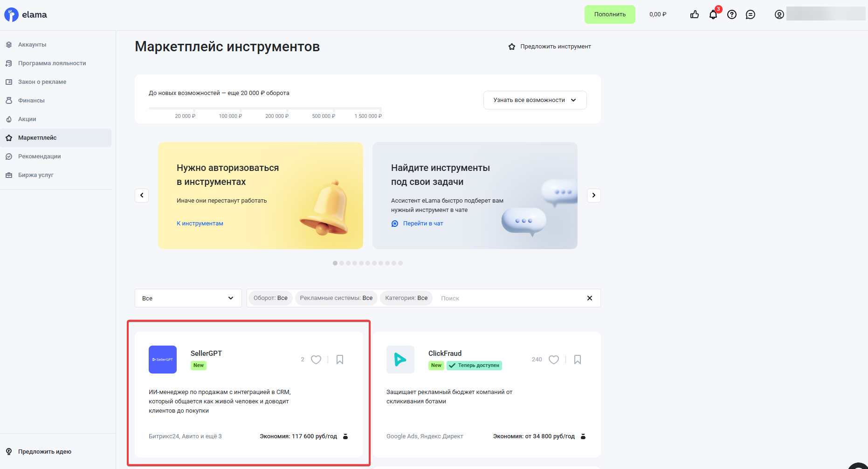
Task: Open the eLama logo home icon
Action: (x=12, y=14)
